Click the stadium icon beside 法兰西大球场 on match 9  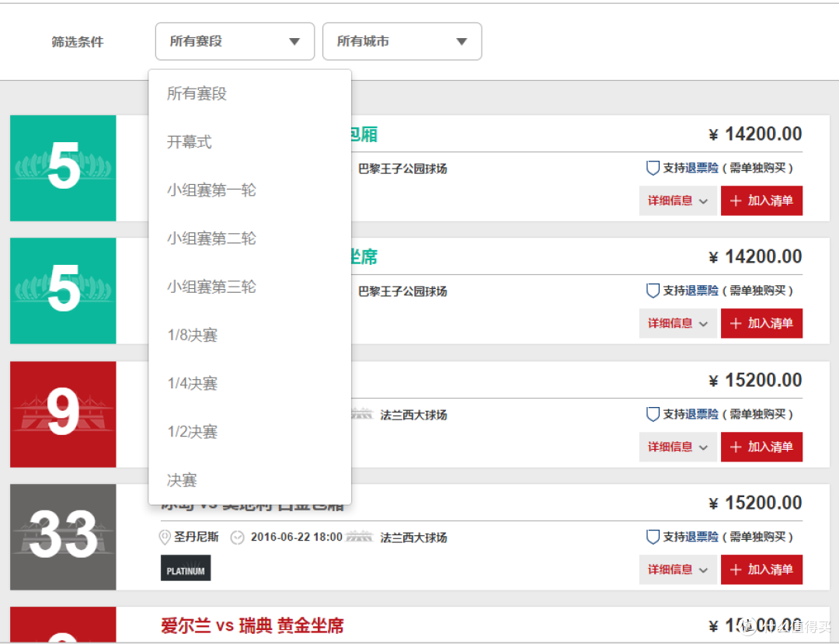(362, 414)
